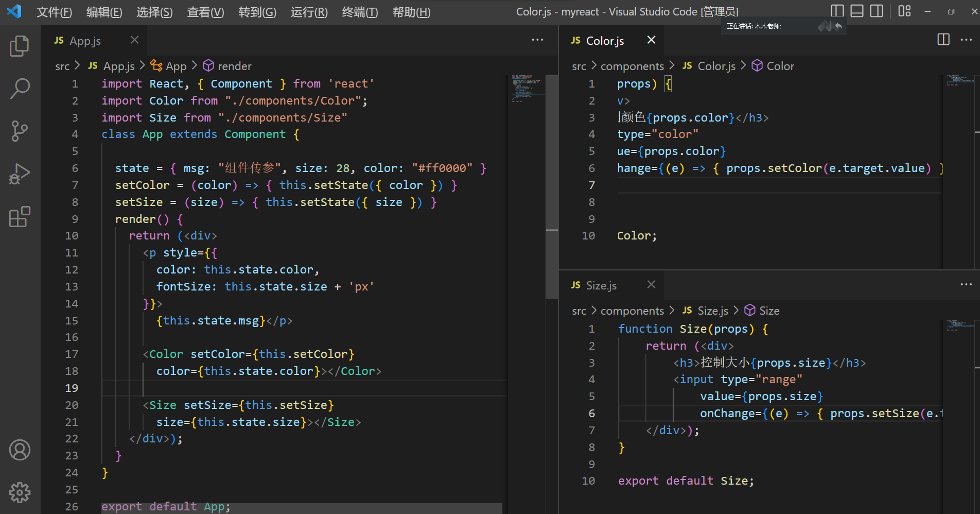Click '{this.state.msg}</p>' line in App.js

(x=224, y=321)
